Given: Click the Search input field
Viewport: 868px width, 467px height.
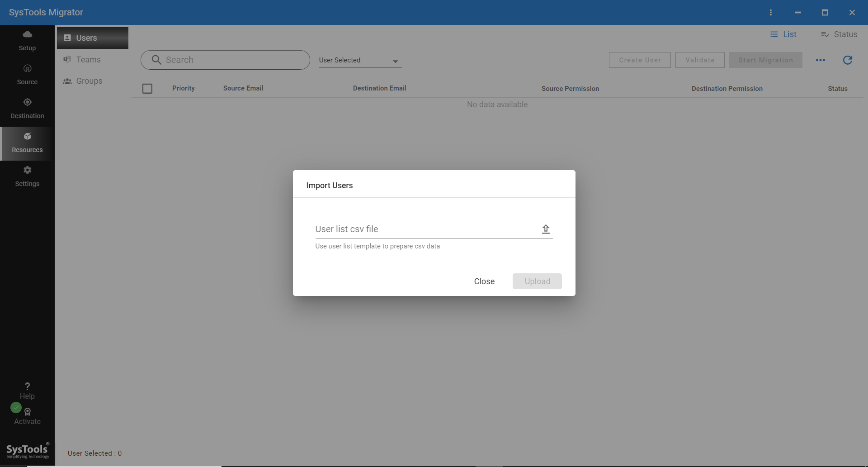Looking at the screenshot, I should point(225,60).
